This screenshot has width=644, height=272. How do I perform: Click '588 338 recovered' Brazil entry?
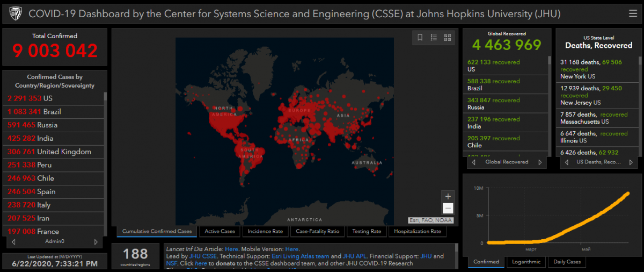[x=506, y=84]
